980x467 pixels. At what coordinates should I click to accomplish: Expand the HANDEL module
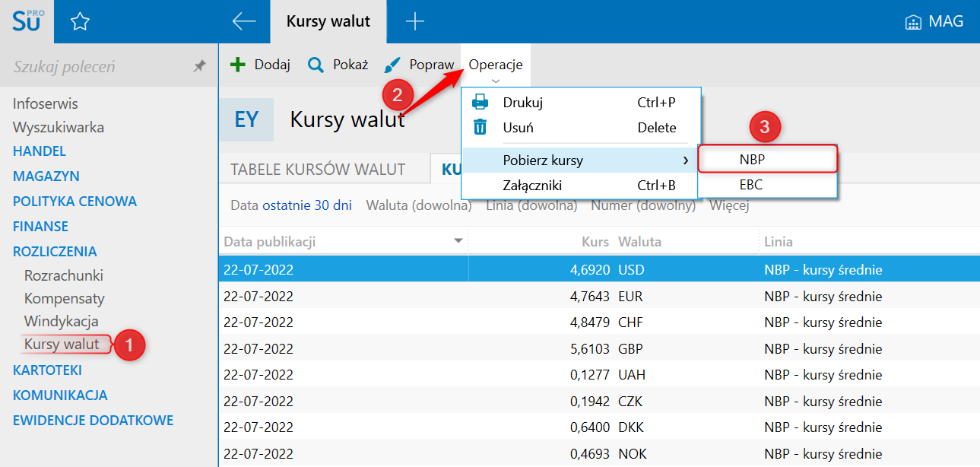tap(40, 151)
